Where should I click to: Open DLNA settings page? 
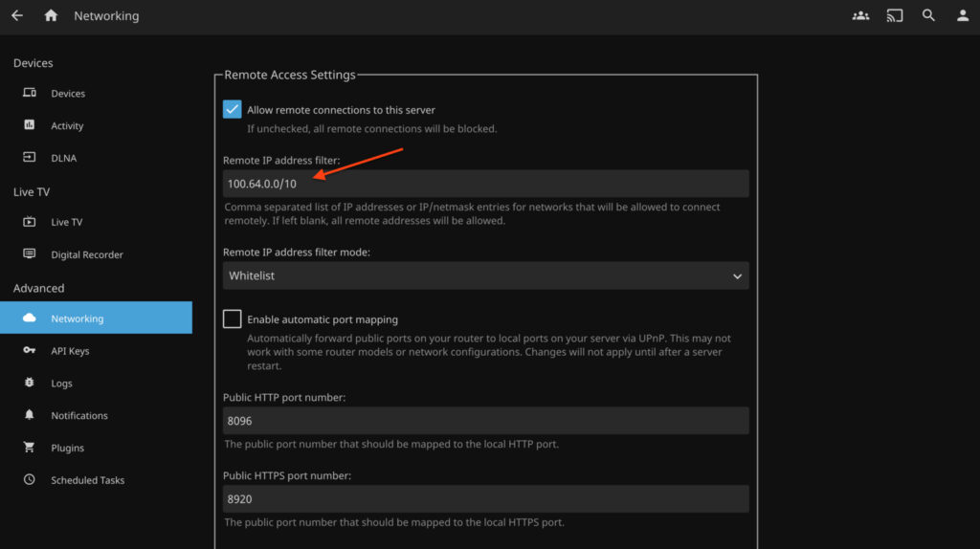63,158
